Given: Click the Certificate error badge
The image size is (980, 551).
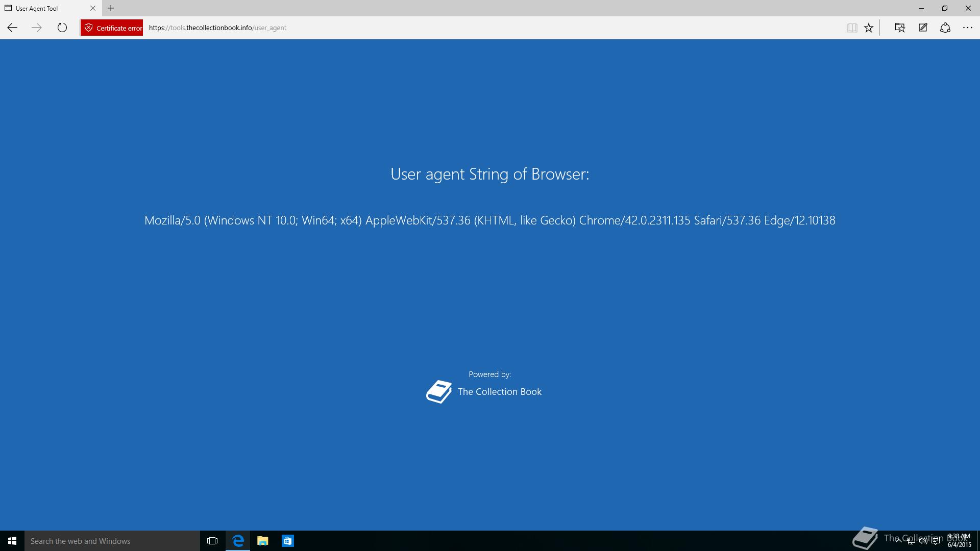Looking at the screenshot, I should click(x=112, y=28).
